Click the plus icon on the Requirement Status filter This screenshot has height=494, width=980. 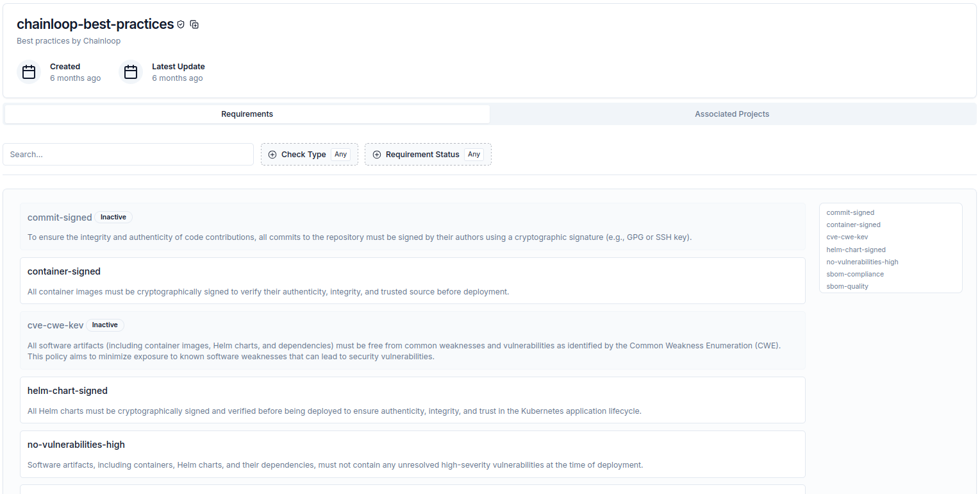click(377, 154)
